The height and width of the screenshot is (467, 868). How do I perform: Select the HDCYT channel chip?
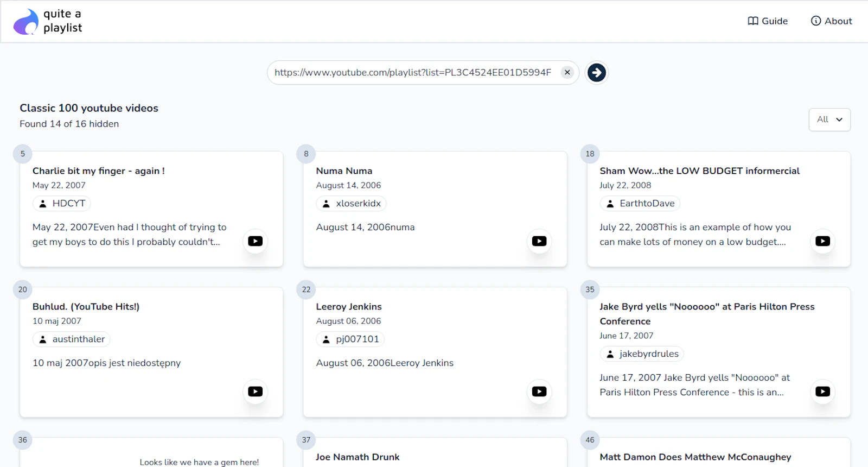click(x=62, y=204)
